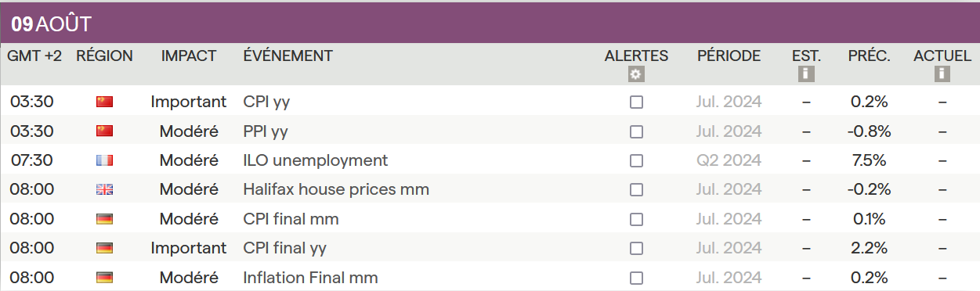Open the PPI yy event
Screen dimensions: 980x291
pyautogui.click(x=266, y=131)
